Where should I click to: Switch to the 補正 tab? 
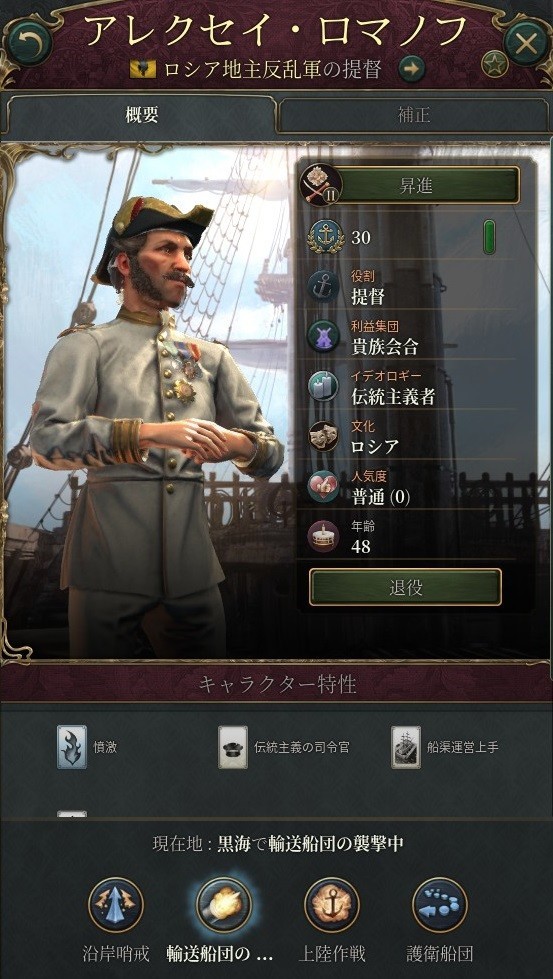pos(414,115)
